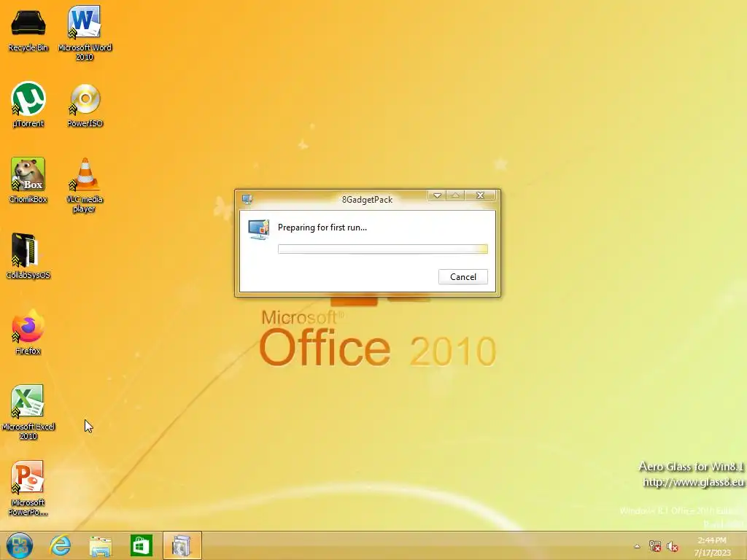
Task: Click the 8GadgetPack dialog progress bar
Action: tap(382, 249)
